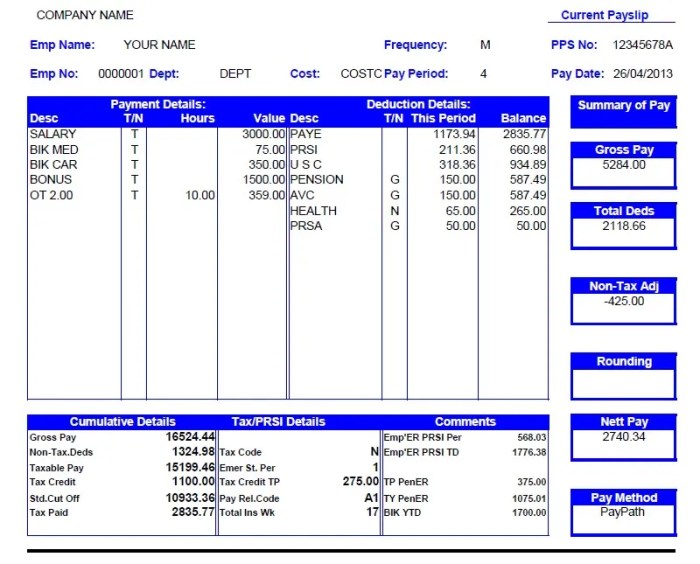The height and width of the screenshot is (564, 700).
Task: Click the Non-Tax Adj value -425.00
Action: click(x=623, y=301)
